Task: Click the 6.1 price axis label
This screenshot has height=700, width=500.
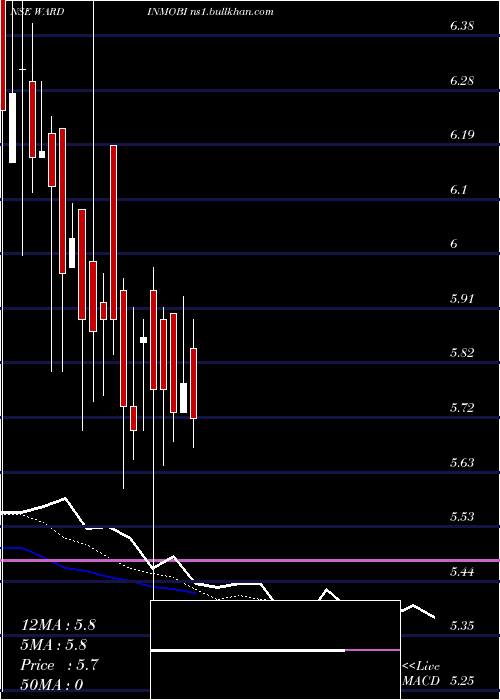Action: pyautogui.click(x=458, y=190)
